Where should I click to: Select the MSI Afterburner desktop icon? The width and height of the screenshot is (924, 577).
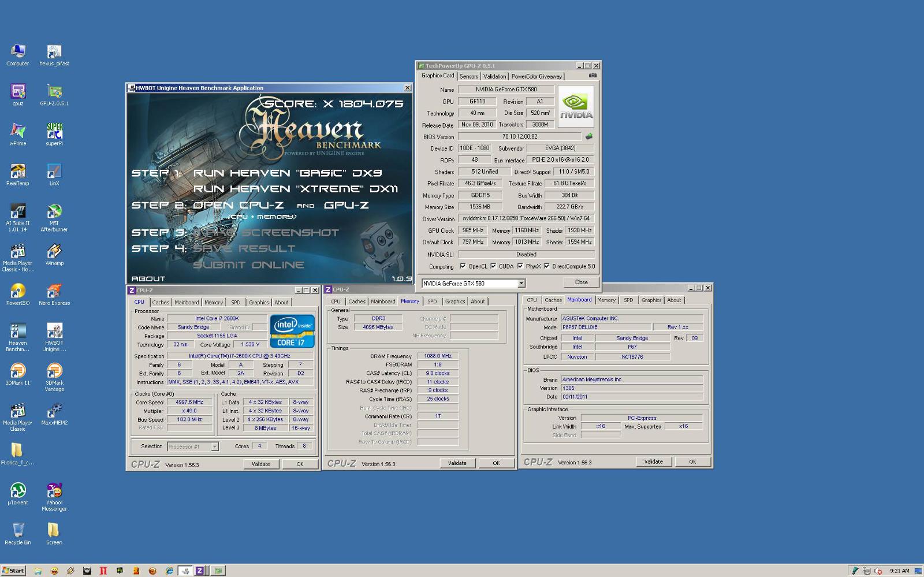54,218
